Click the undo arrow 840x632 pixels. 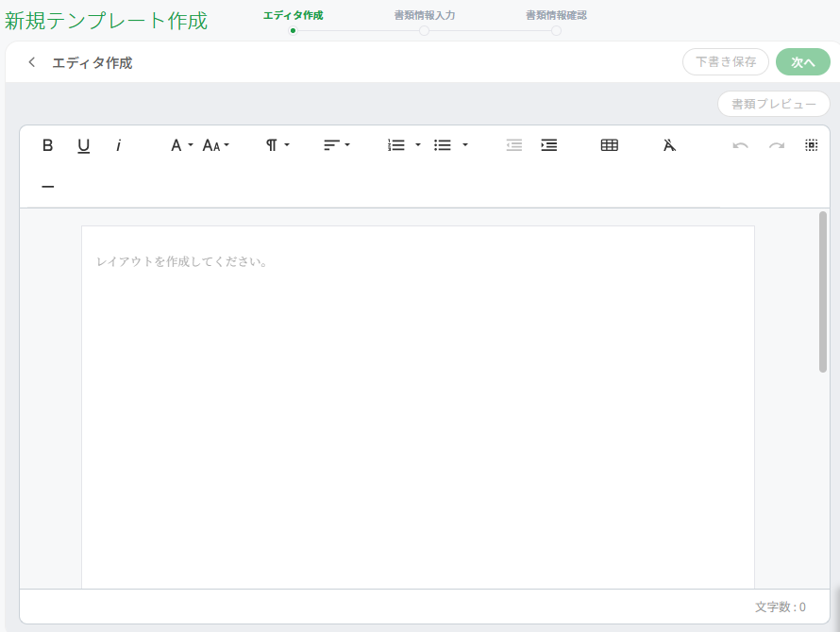(740, 145)
